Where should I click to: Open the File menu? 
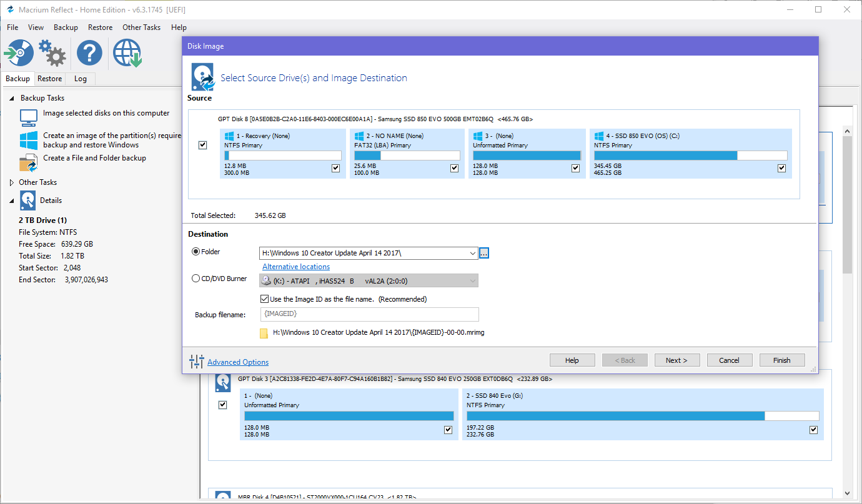12,27
